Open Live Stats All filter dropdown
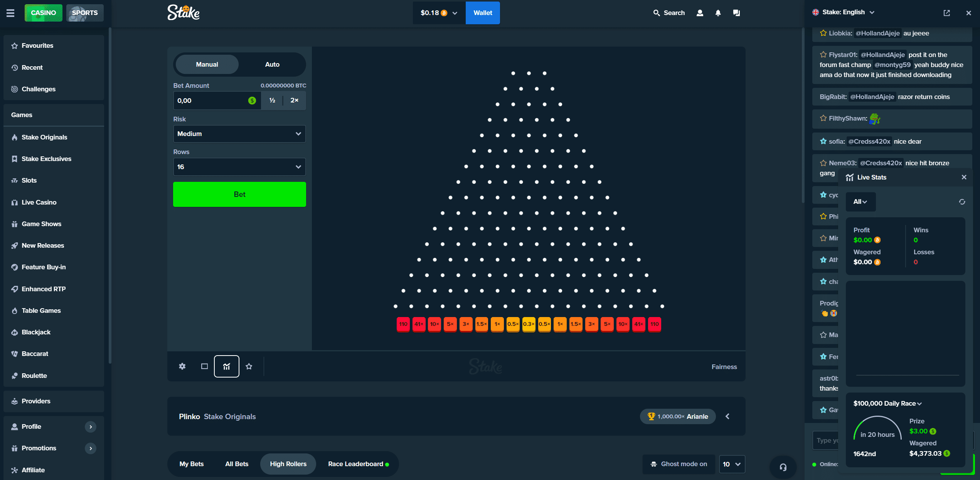980x480 pixels. [860, 202]
